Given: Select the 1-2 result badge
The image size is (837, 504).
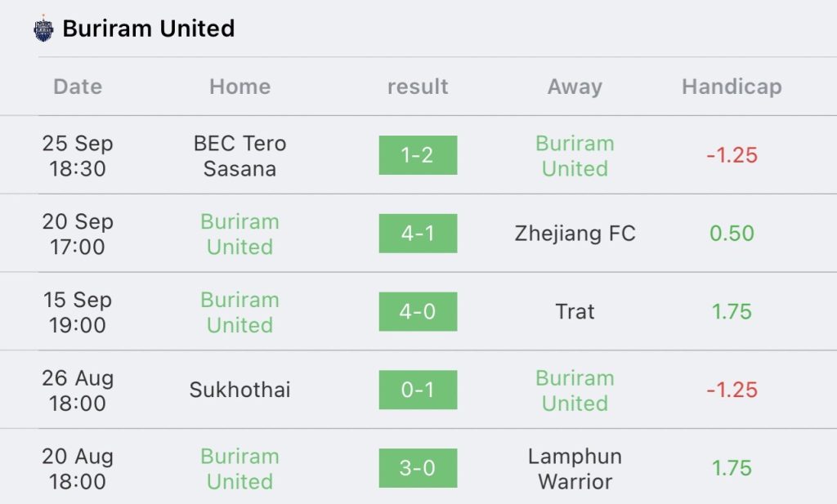Looking at the screenshot, I should 418,155.
